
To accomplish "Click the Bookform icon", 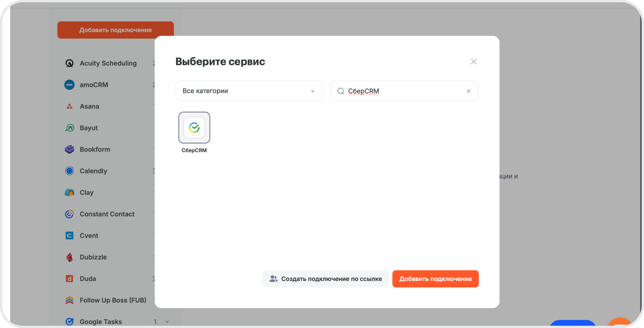I will tap(69, 149).
